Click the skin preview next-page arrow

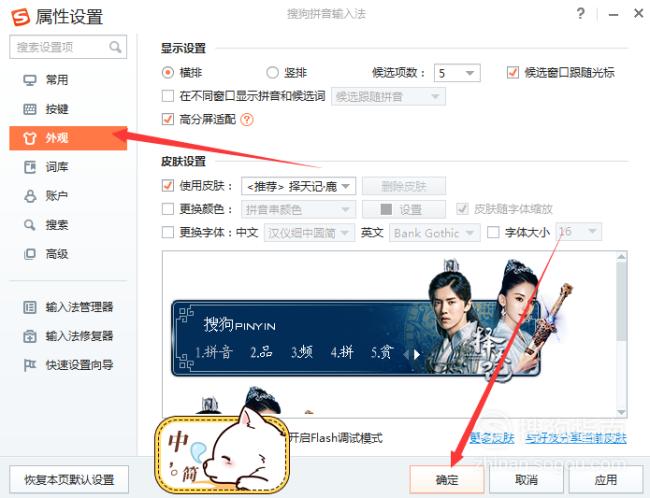[x=417, y=355]
